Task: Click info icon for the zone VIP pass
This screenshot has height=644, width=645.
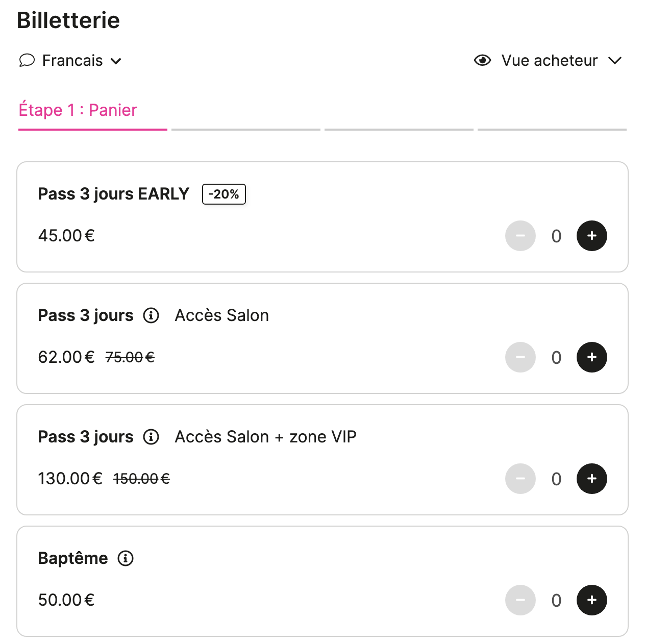Action: coord(151,437)
